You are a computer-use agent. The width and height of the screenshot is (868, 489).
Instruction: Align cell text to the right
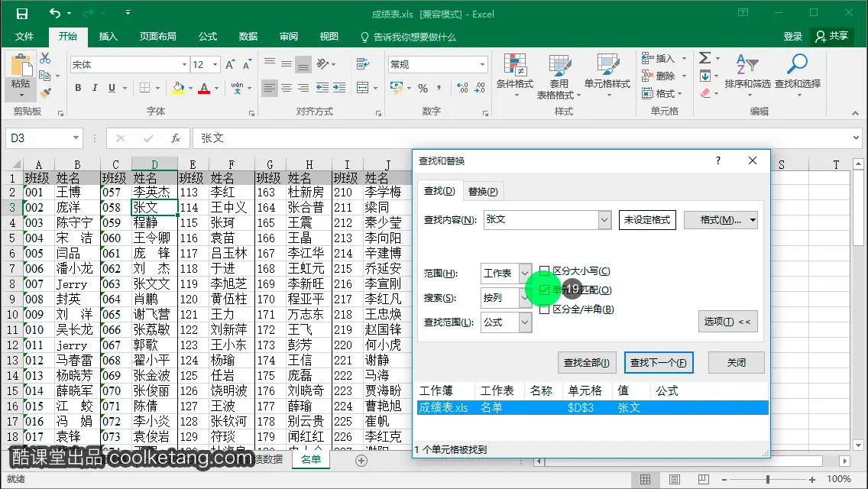[303, 88]
